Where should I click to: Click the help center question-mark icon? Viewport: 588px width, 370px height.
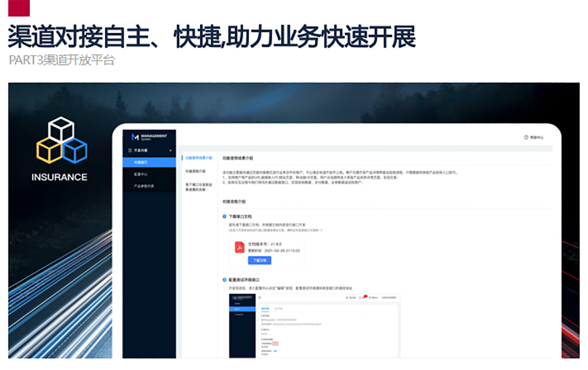tap(526, 137)
